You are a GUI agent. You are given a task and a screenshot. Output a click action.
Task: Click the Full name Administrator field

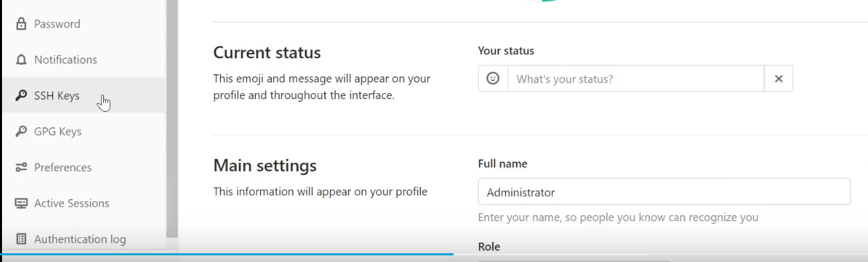(664, 192)
